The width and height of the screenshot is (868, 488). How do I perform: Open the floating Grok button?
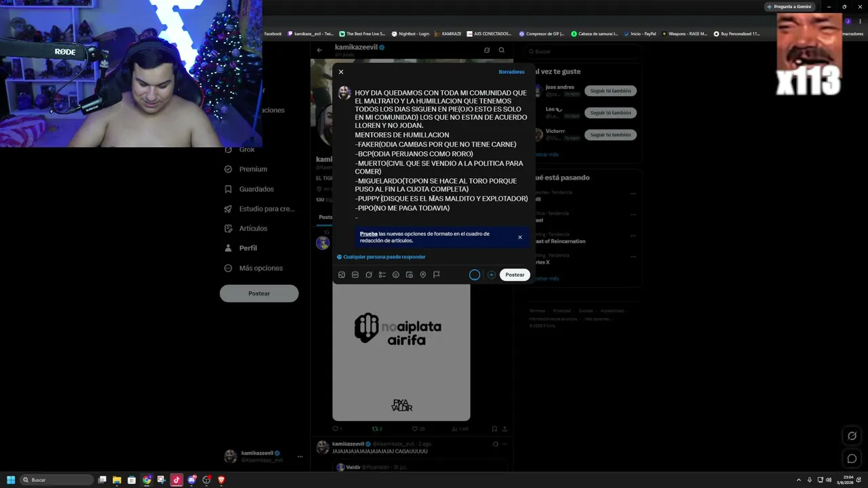[x=852, y=436]
